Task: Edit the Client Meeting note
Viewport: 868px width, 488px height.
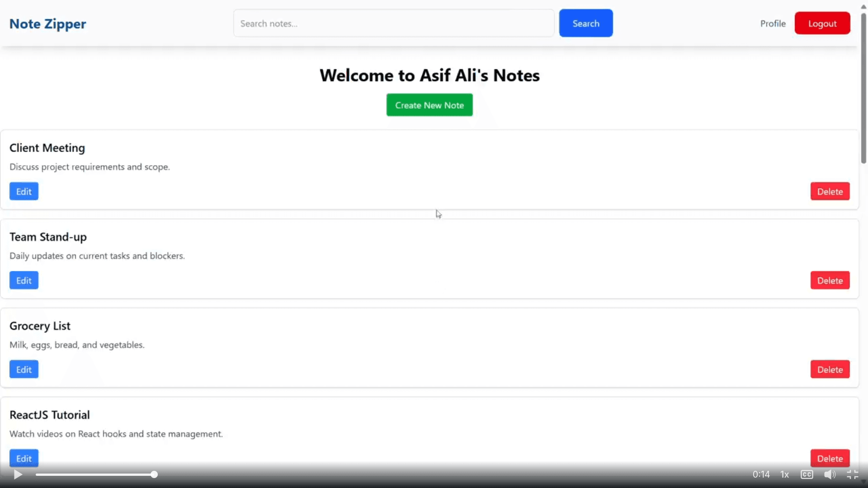Action: pos(24,191)
